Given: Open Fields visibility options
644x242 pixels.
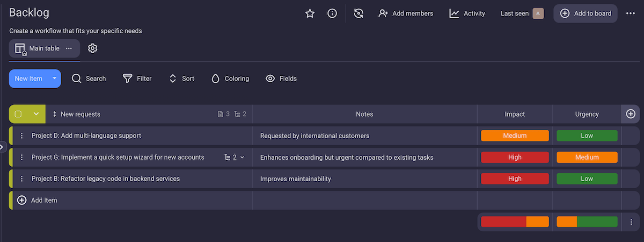Looking at the screenshot, I should click(281, 79).
